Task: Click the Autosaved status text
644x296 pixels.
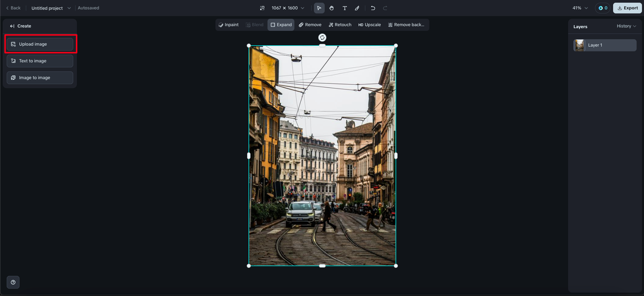Action: click(89, 8)
